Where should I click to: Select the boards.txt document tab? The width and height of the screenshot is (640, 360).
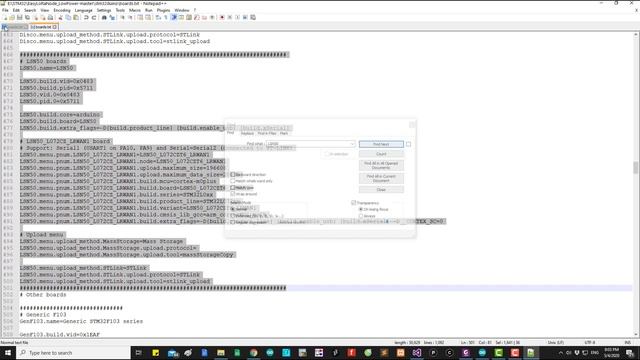point(43,27)
